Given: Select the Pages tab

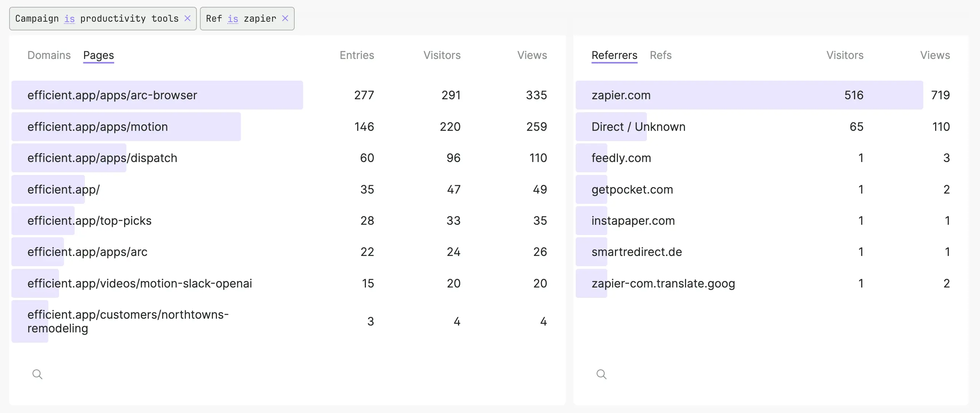Looking at the screenshot, I should click(x=99, y=55).
